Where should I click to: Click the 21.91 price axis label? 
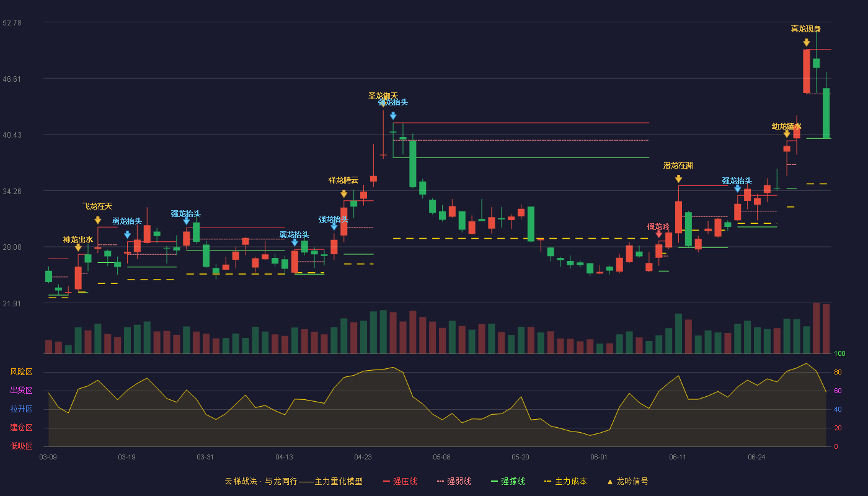(x=12, y=304)
